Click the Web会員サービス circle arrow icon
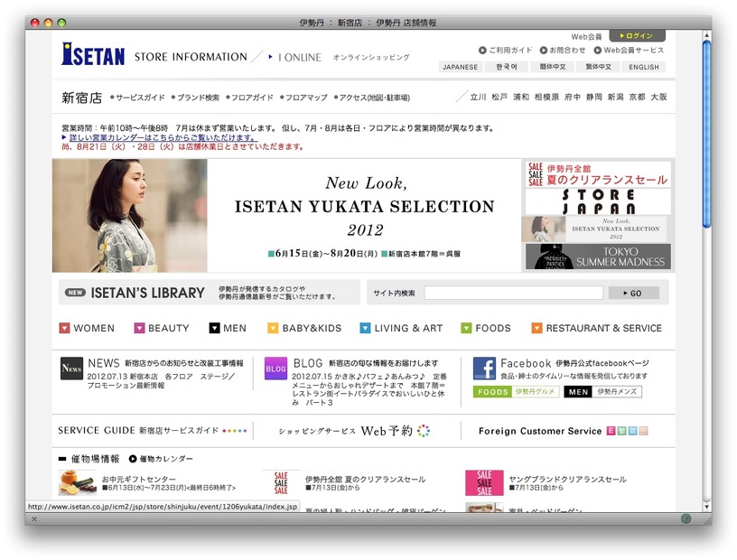 point(597,51)
